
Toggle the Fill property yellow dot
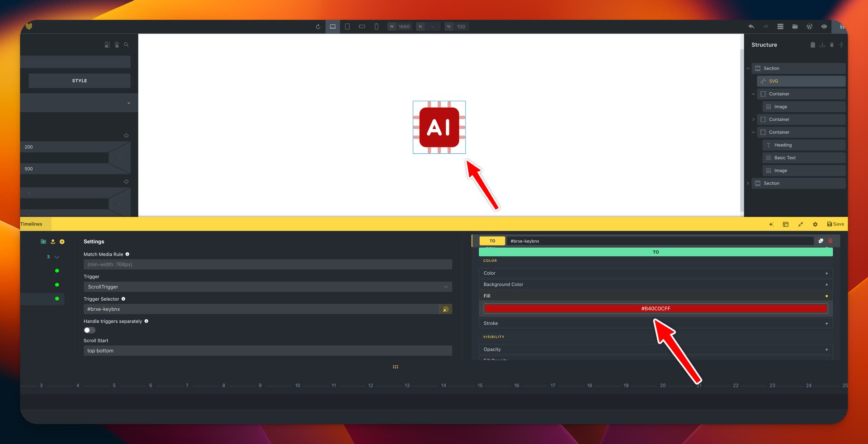[x=826, y=296]
